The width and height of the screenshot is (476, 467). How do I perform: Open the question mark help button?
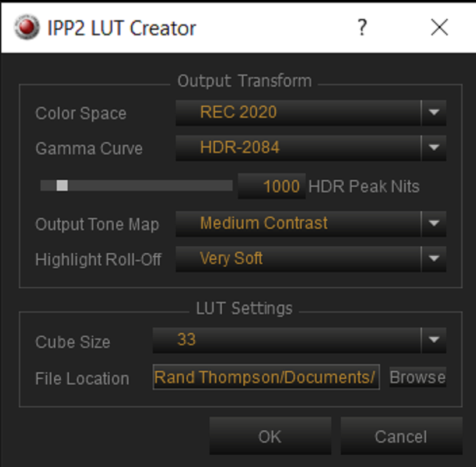point(362,27)
